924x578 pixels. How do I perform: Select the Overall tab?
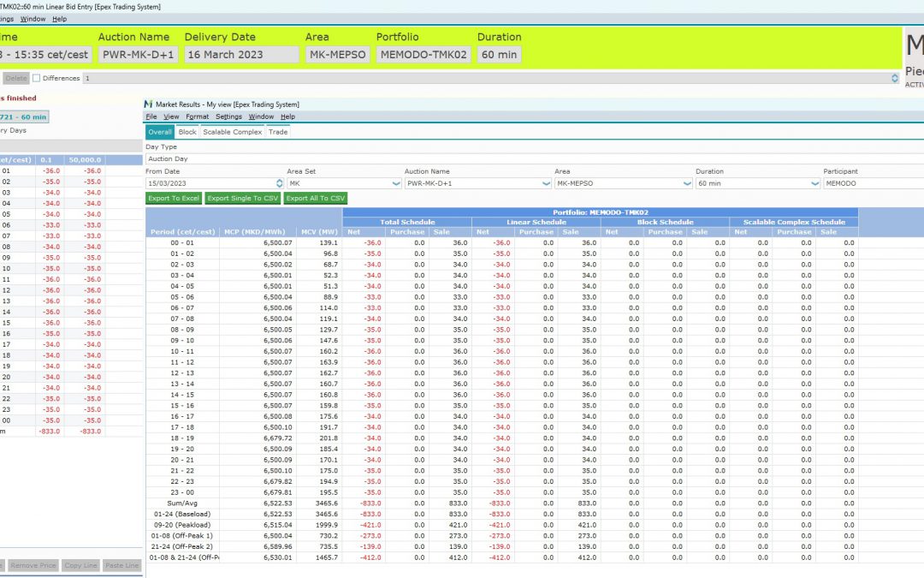[x=160, y=132]
